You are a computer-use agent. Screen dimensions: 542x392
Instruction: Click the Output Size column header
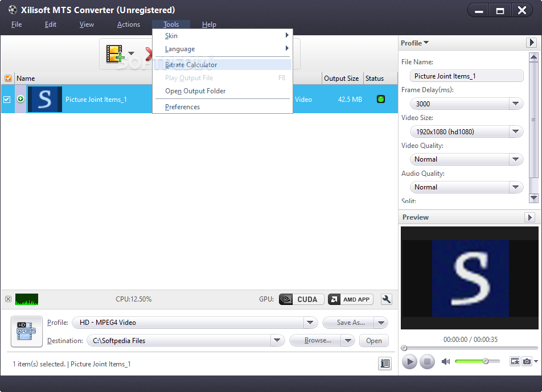pyautogui.click(x=342, y=79)
